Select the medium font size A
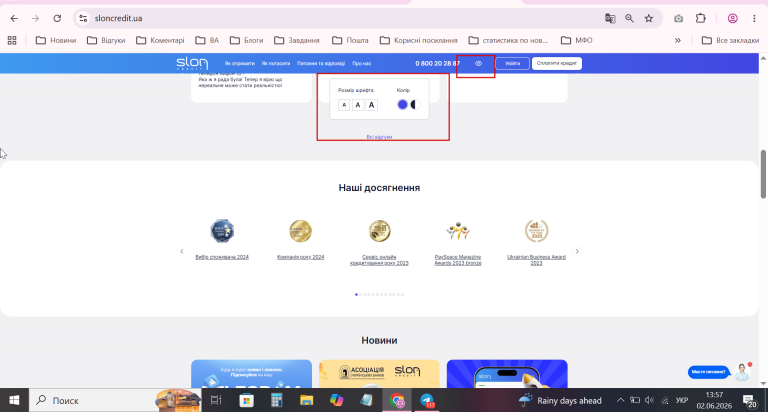 (358, 105)
